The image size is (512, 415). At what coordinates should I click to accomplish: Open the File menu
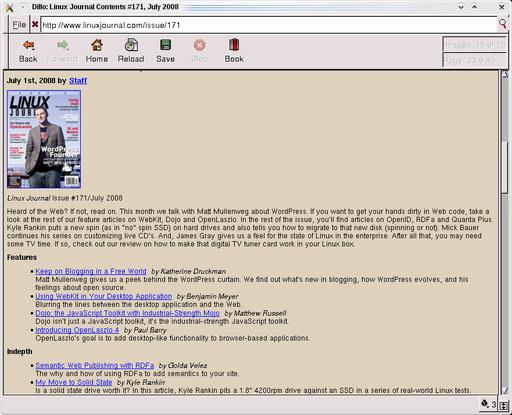[x=19, y=25]
